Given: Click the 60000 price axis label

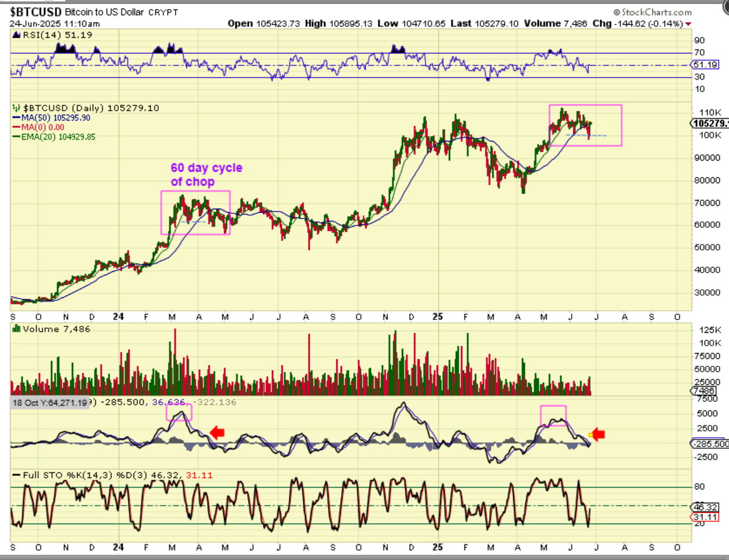Looking at the screenshot, I should pos(708,225).
